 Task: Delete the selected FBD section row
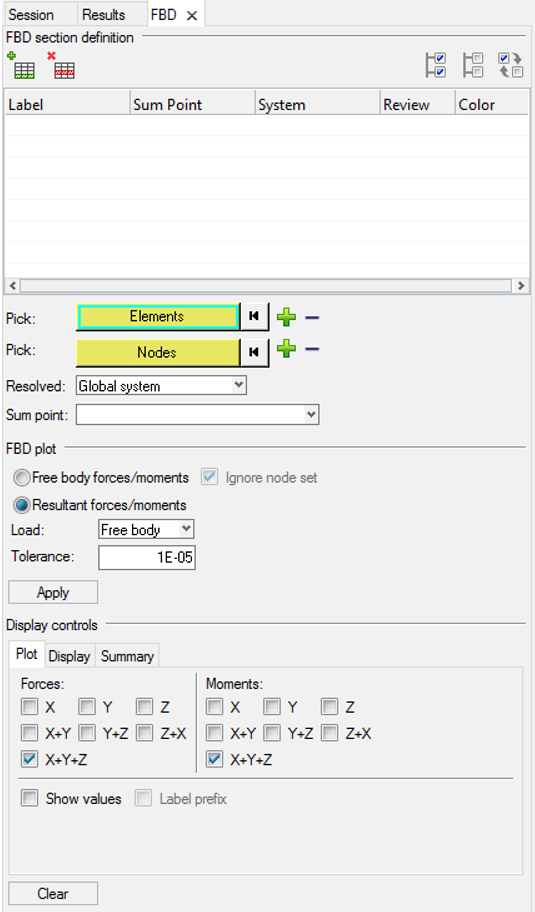[x=61, y=65]
